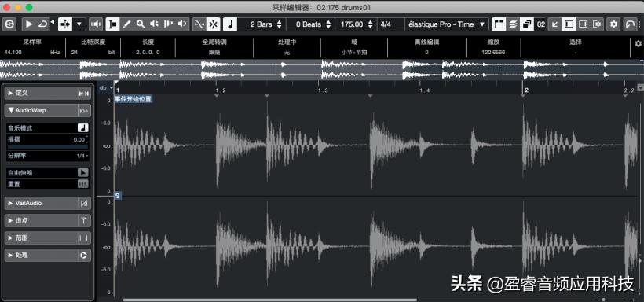644x302 pixels.
Task: Open the 分辨率 1/4 dropdown
Action: coord(82,156)
